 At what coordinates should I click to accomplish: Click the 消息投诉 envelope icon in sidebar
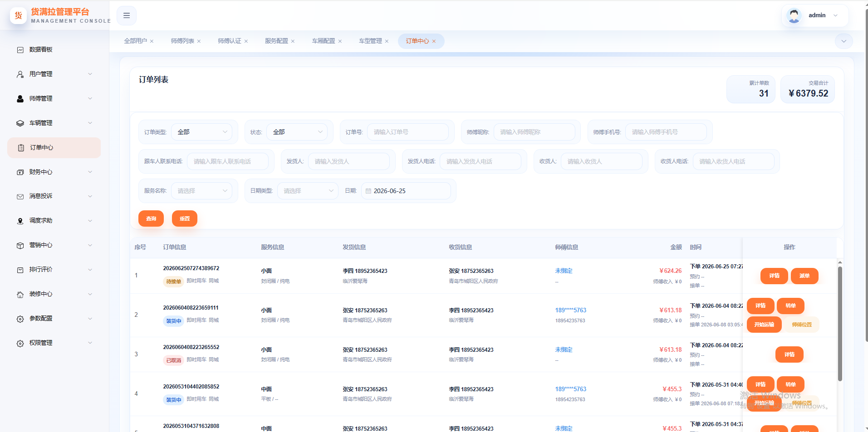point(20,197)
